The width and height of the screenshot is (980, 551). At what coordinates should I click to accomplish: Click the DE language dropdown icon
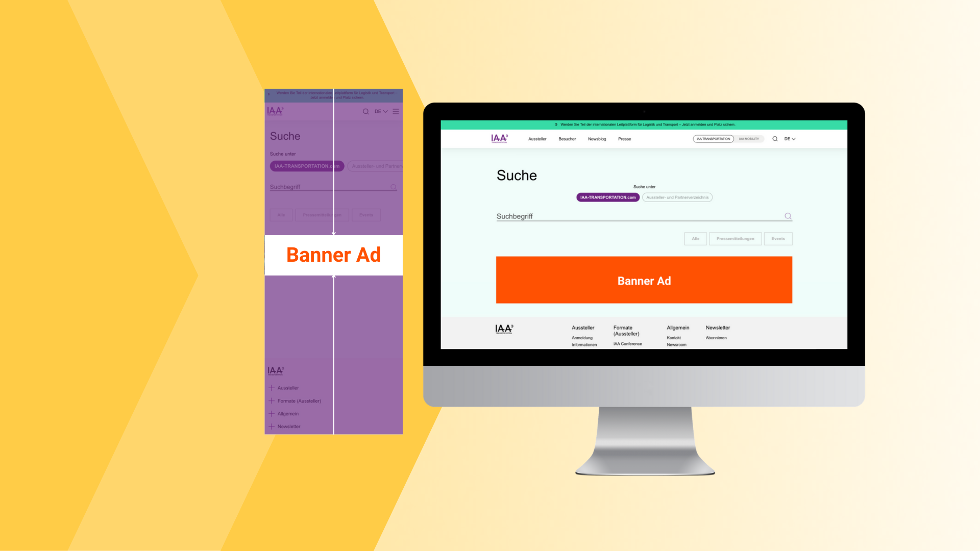(791, 139)
